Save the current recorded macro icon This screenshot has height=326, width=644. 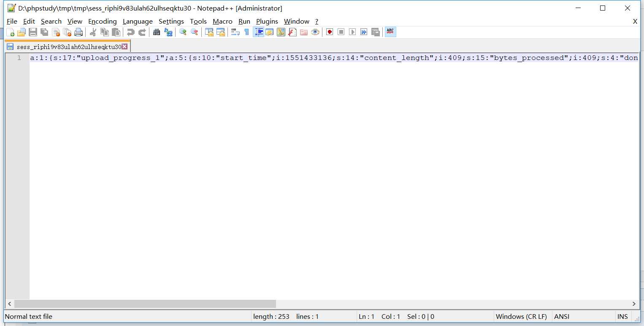(x=375, y=32)
